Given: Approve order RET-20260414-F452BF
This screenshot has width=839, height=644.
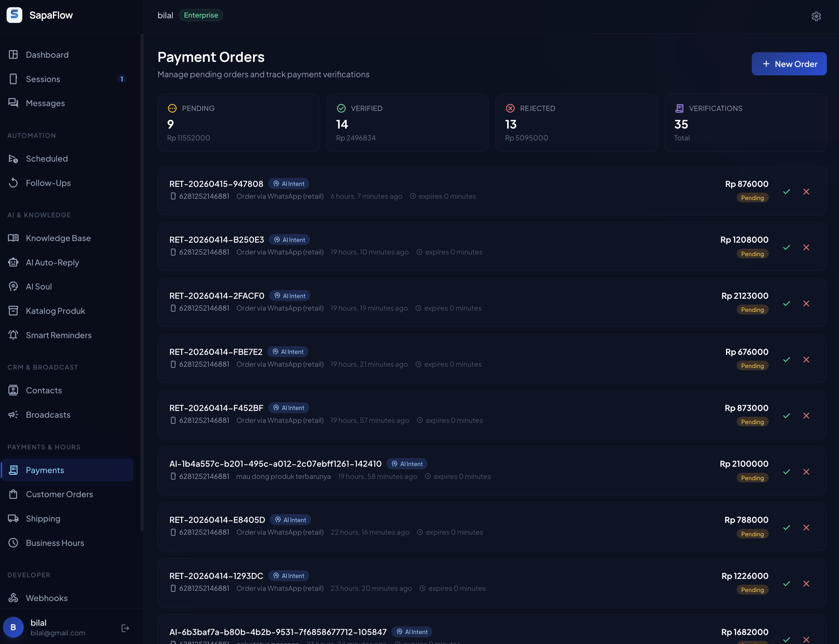Looking at the screenshot, I should click(786, 415).
